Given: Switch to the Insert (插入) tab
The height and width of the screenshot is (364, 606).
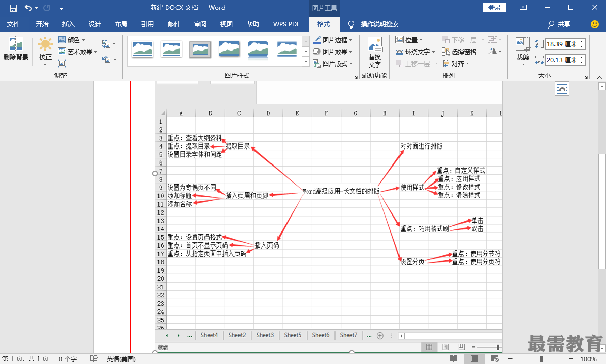Looking at the screenshot, I should click(69, 24).
